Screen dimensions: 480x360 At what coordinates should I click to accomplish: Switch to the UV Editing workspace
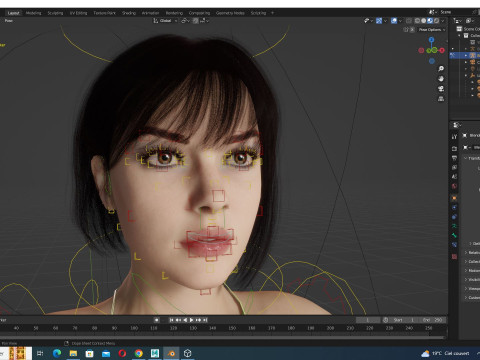(78, 13)
